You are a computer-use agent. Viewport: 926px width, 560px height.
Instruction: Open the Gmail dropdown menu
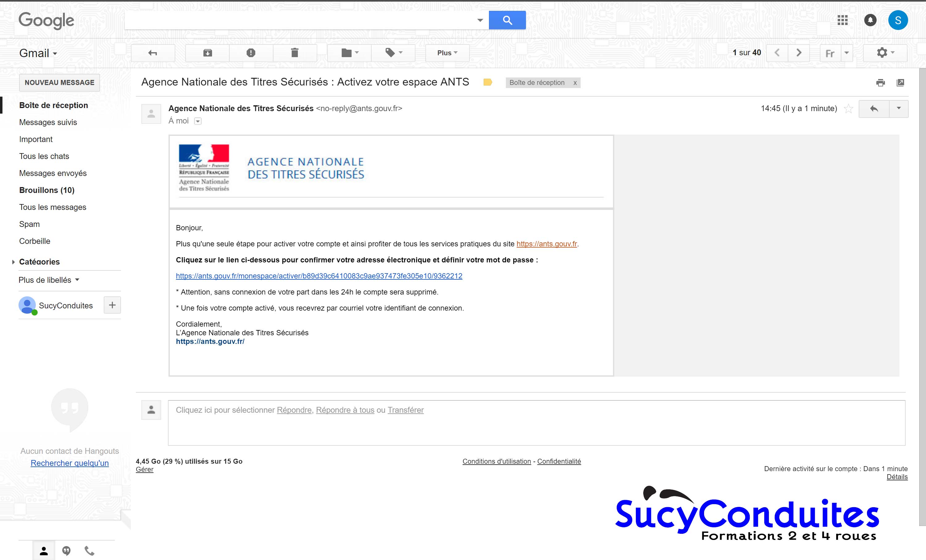tap(38, 53)
